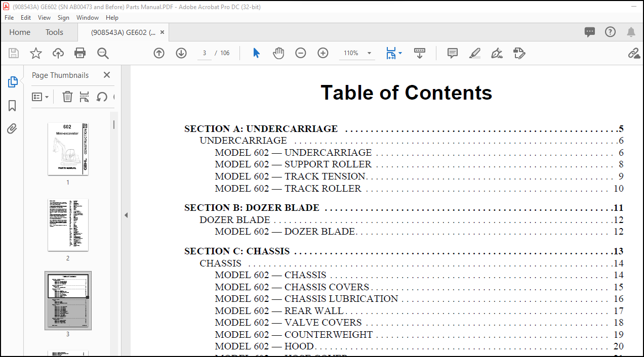
Task: Collapse navigation pane with left arrow
Action: pyautogui.click(x=126, y=215)
